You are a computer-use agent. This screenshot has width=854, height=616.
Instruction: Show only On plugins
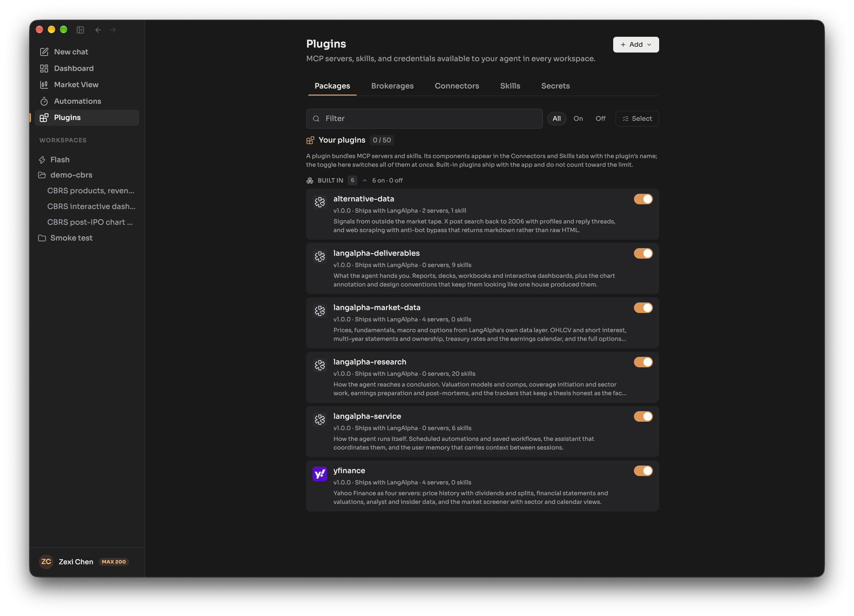coord(578,119)
